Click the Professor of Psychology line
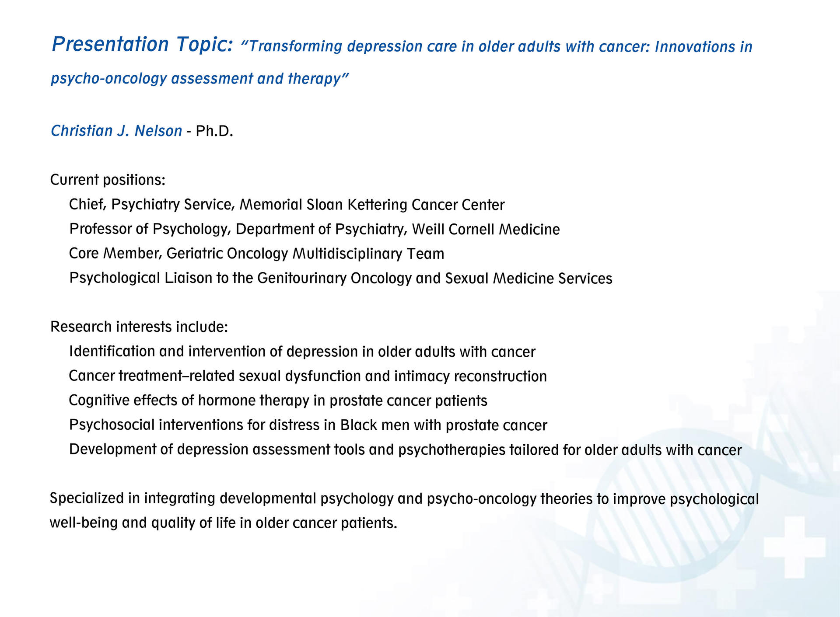This screenshot has width=840, height=617. click(x=314, y=229)
